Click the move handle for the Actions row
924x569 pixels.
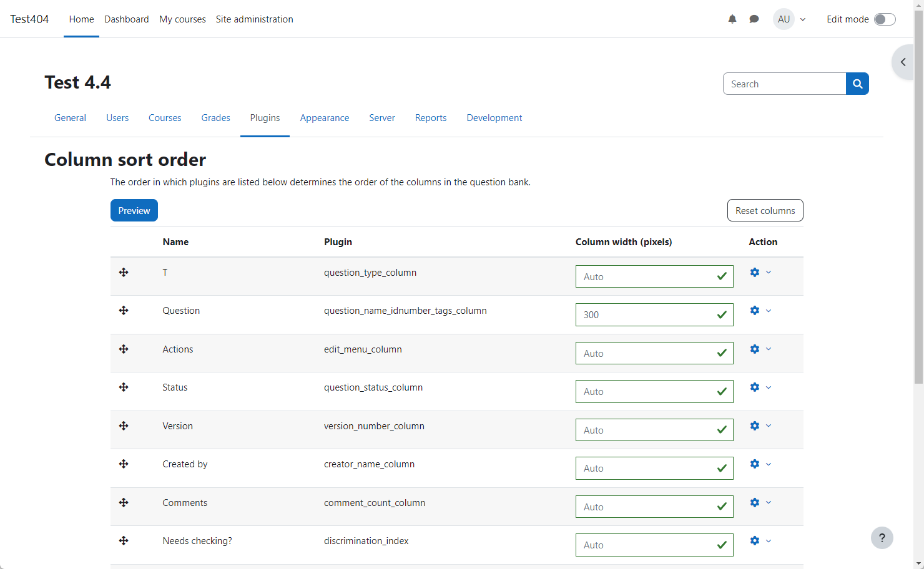click(x=124, y=349)
